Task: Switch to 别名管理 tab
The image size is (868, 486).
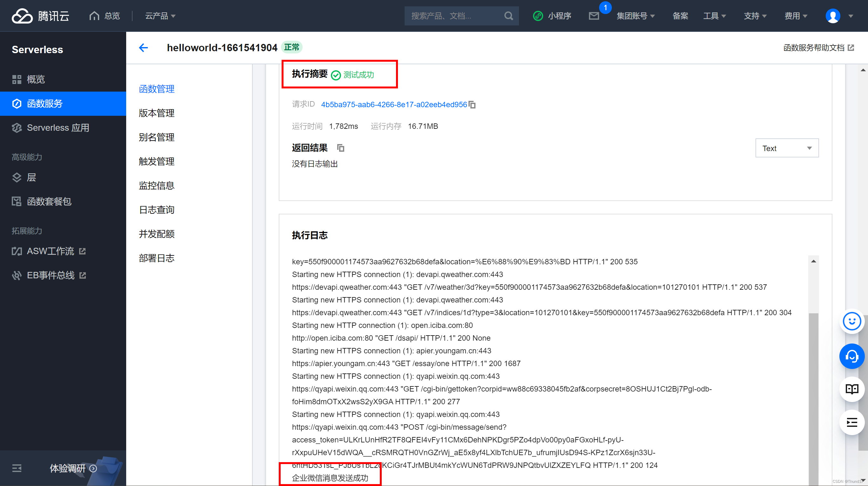Action: click(157, 137)
